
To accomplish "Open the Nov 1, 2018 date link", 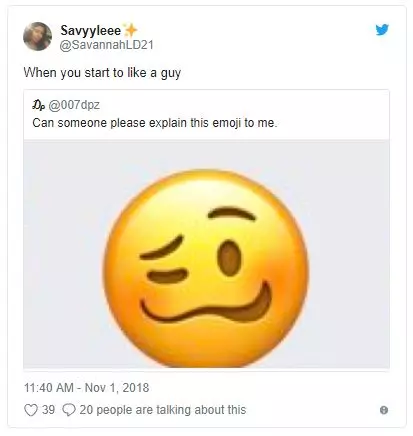I will (117, 388).
